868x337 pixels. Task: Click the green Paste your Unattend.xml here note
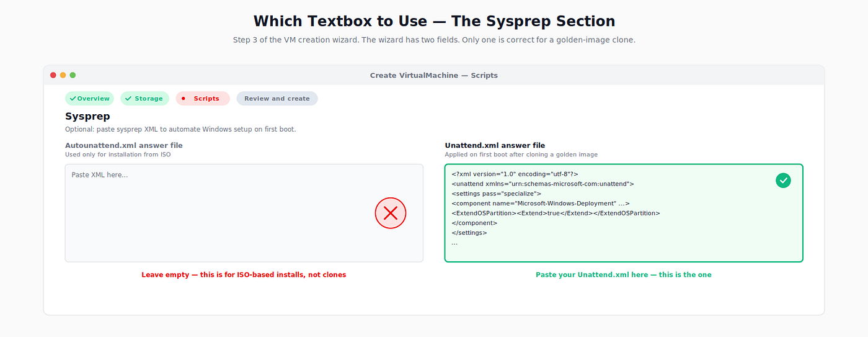click(624, 274)
